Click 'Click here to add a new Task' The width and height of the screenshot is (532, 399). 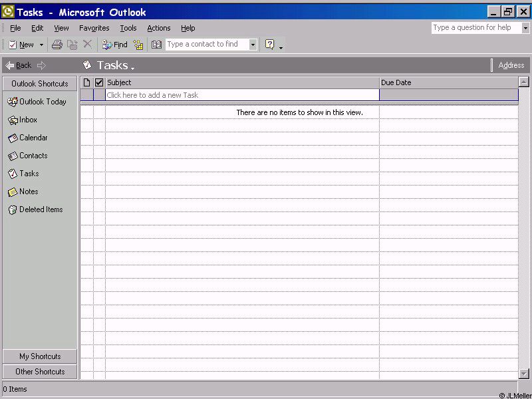242,95
